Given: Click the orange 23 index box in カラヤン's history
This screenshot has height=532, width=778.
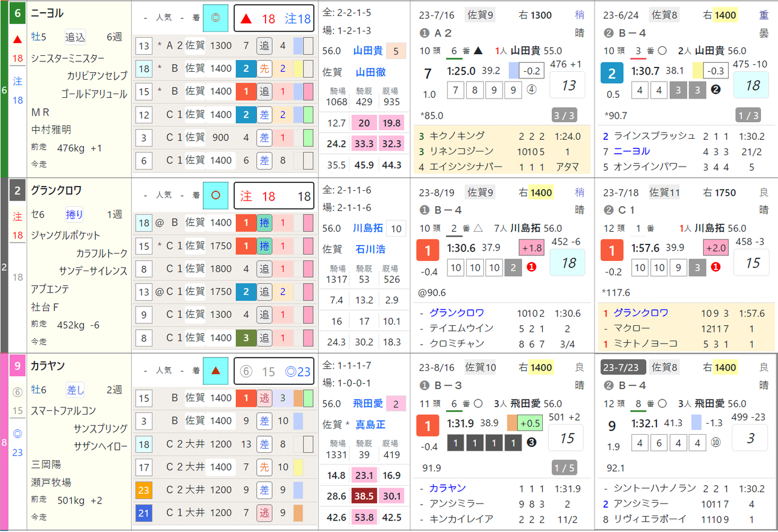Looking at the screenshot, I should (x=144, y=490).
